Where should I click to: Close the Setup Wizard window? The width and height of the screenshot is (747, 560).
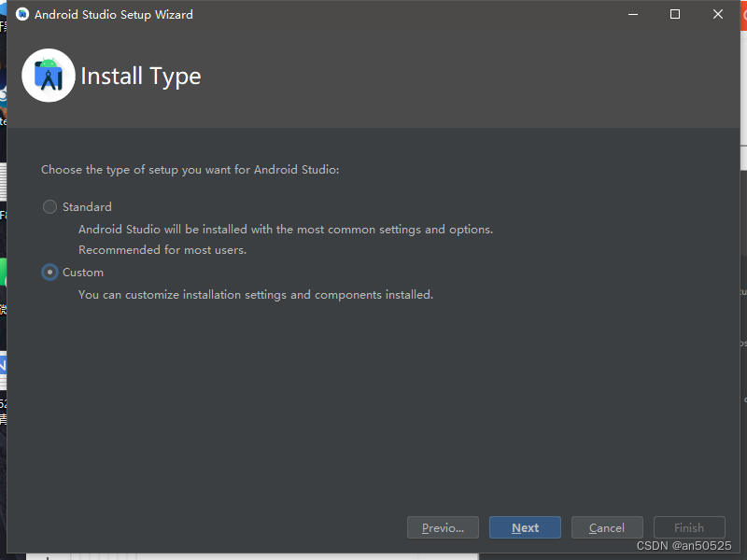[x=718, y=14]
